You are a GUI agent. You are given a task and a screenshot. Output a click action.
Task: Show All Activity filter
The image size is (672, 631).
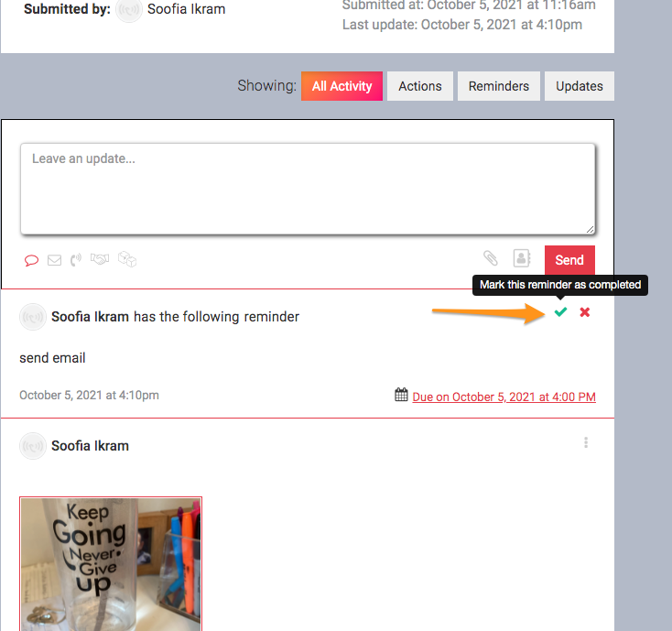[x=342, y=86]
